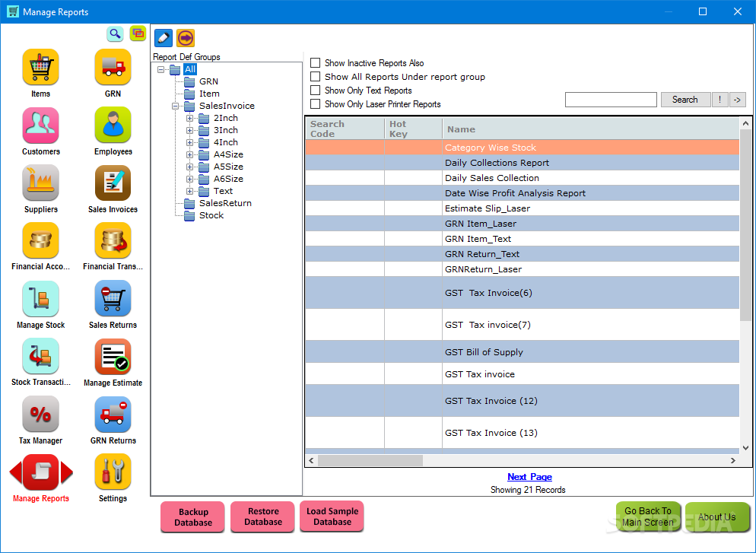Select the GRN report group
Screen dimensions: 756x553
pyautogui.click(x=208, y=81)
